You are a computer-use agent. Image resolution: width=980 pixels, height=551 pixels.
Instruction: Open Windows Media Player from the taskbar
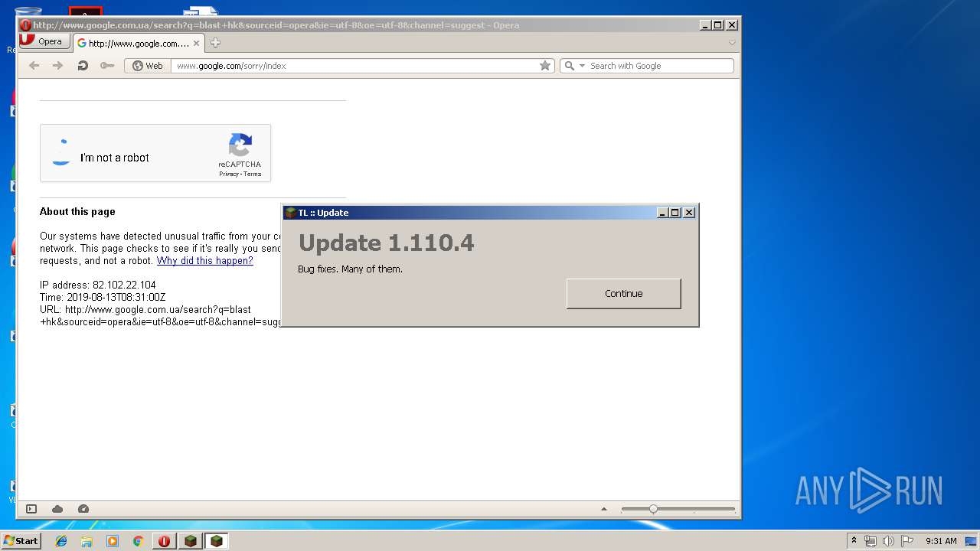tap(113, 541)
